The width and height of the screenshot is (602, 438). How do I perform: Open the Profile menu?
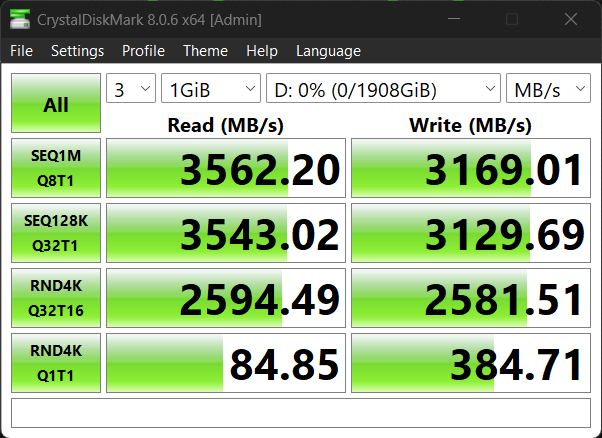[143, 51]
